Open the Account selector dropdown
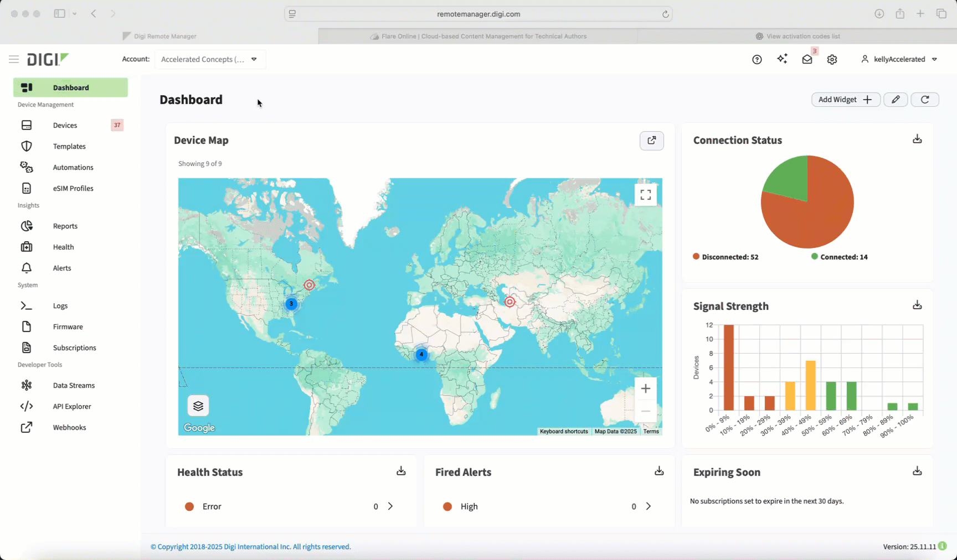The width and height of the screenshot is (957, 560). [210, 59]
